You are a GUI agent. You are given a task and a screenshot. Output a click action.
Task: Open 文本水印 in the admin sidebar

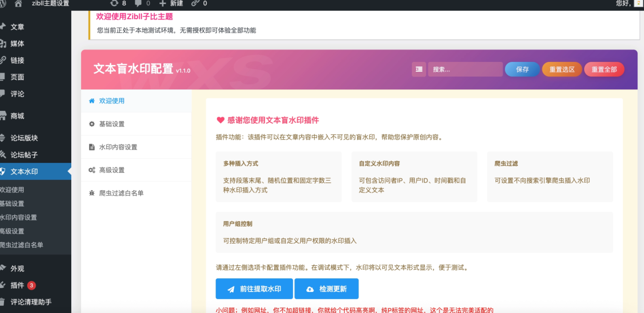(24, 171)
